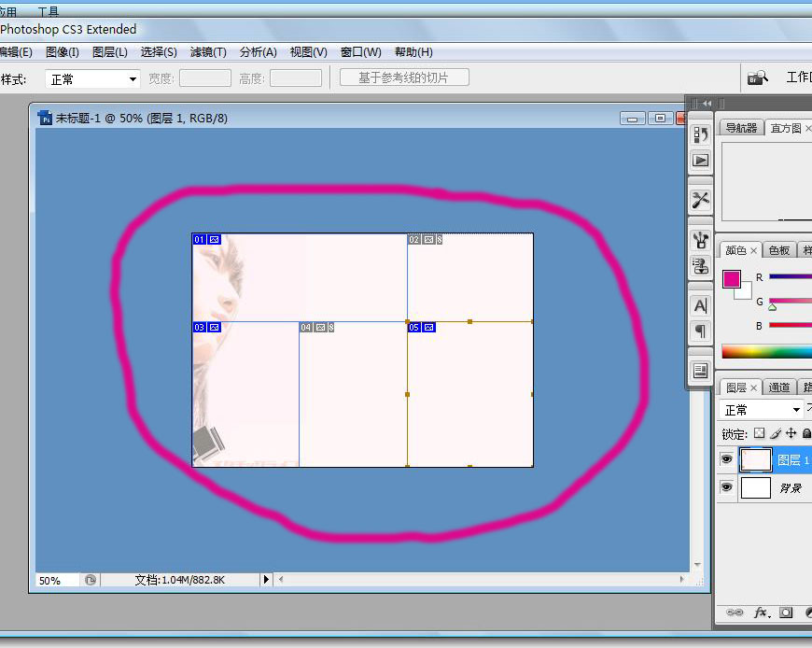This screenshot has width=812, height=648.
Task: Click the 基于参考线的切片 button
Action: click(404, 77)
